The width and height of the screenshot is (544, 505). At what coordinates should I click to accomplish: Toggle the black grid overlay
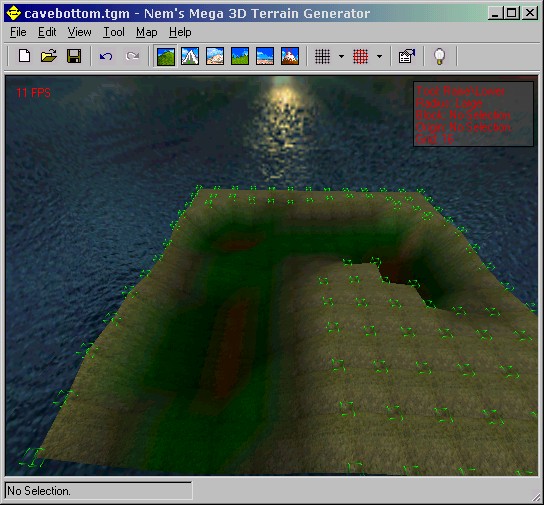point(322,56)
